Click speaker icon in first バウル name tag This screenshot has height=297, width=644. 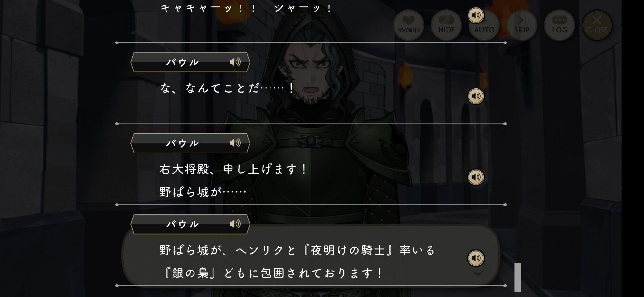(235, 62)
